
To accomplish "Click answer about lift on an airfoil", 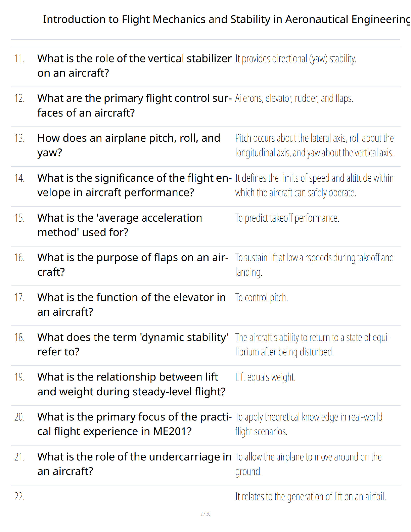I will (311, 496).
